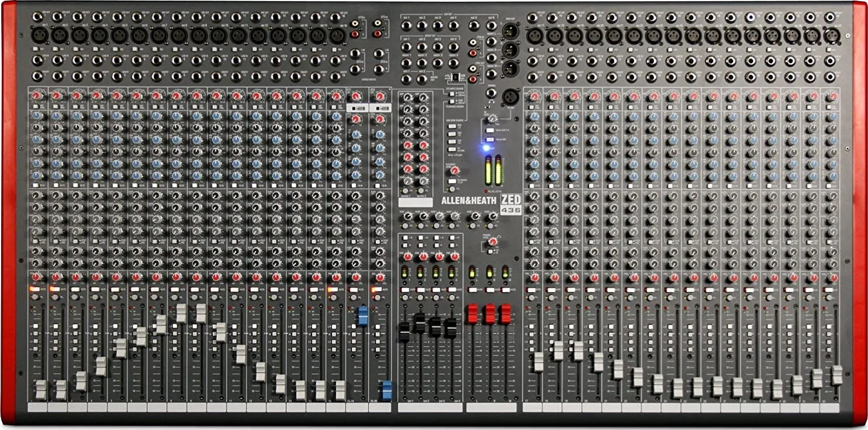Click the playback level knob
Viewport: 868px width, 430px height.
point(455,169)
